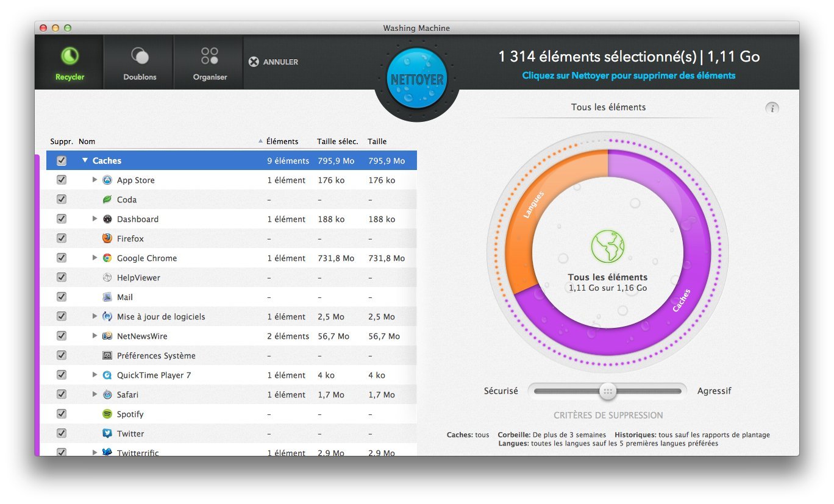Expand the Google Chrome row

point(94,258)
